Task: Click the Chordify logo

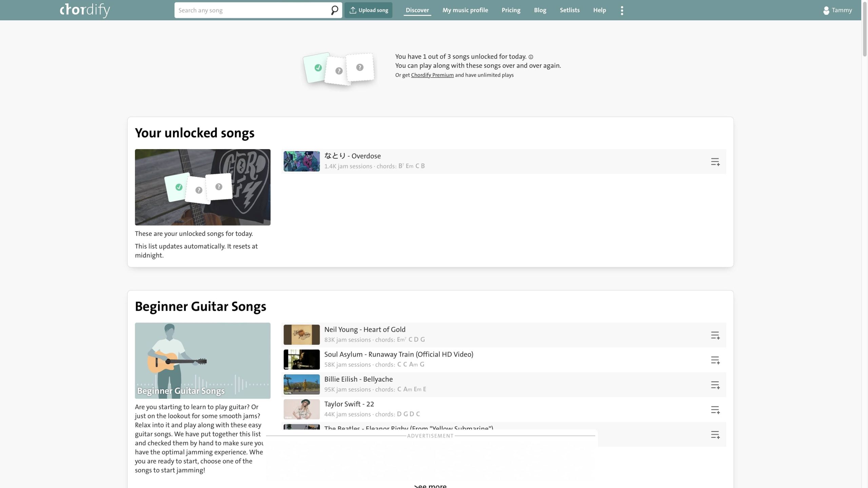Action: [85, 10]
